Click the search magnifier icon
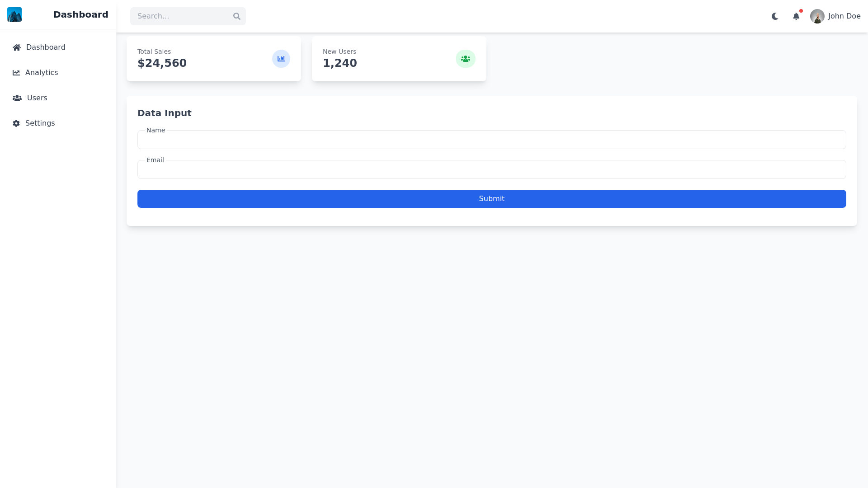 pos(237,16)
